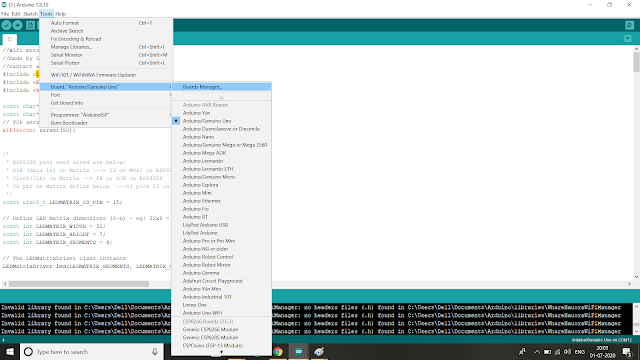The height and width of the screenshot is (360, 640).
Task: Open Boards Manager from the submenu
Action: [x=222, y=87]
